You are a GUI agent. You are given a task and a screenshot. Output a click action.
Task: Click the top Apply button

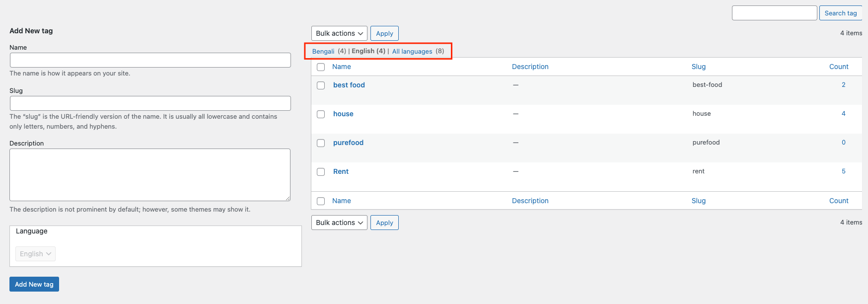tap(384, 33)
